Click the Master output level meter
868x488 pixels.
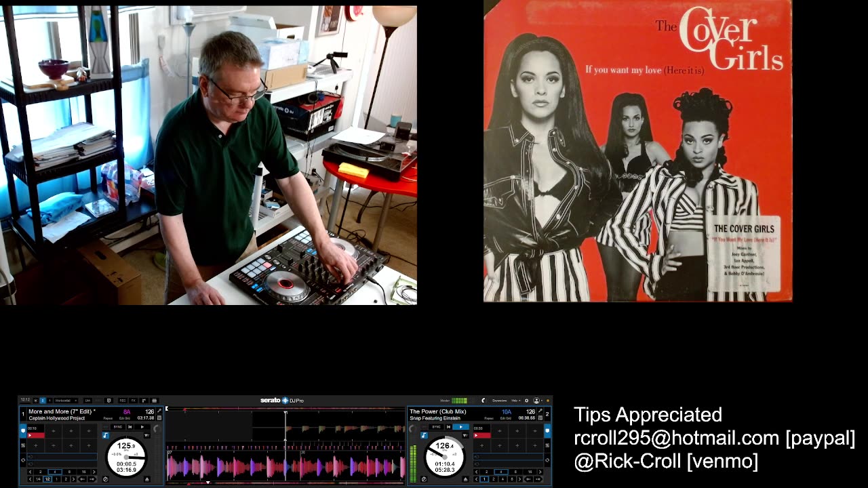459,401
